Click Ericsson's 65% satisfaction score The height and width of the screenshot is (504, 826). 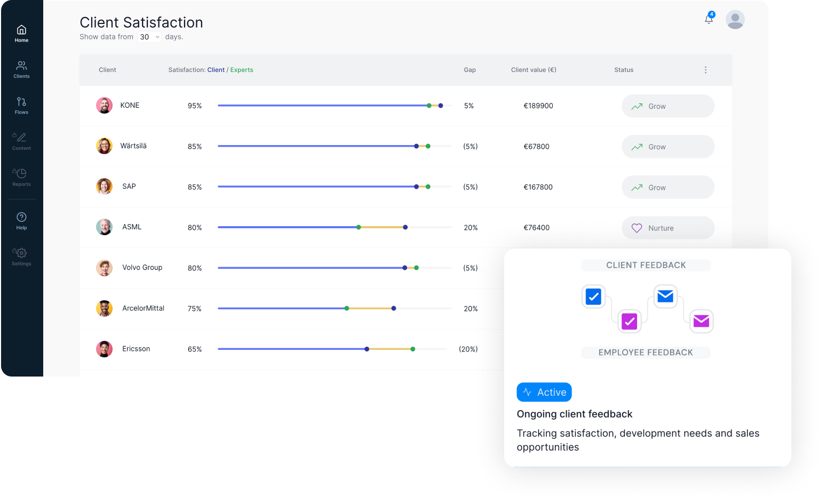(x=195, y=349)
